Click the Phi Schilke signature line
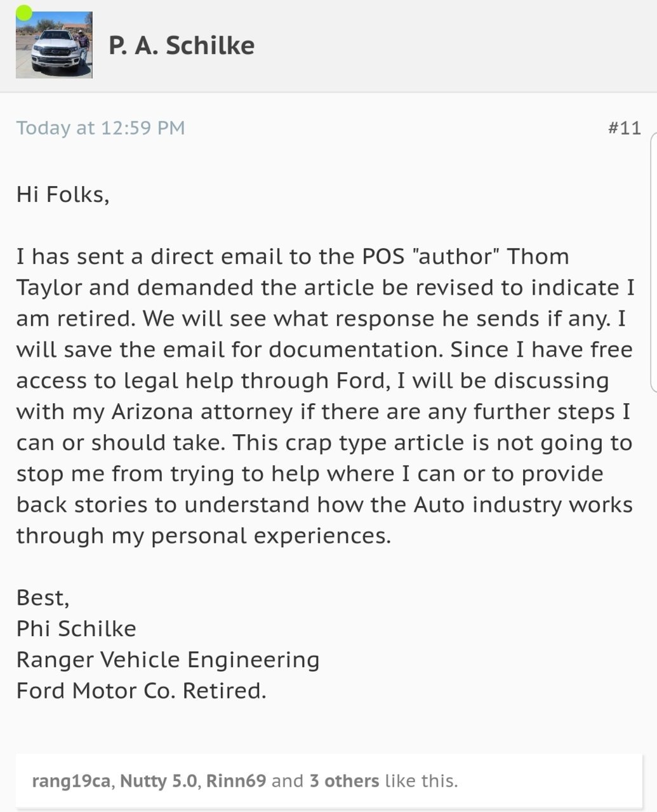Screen dimensions: 657x812 coord(76,629)
